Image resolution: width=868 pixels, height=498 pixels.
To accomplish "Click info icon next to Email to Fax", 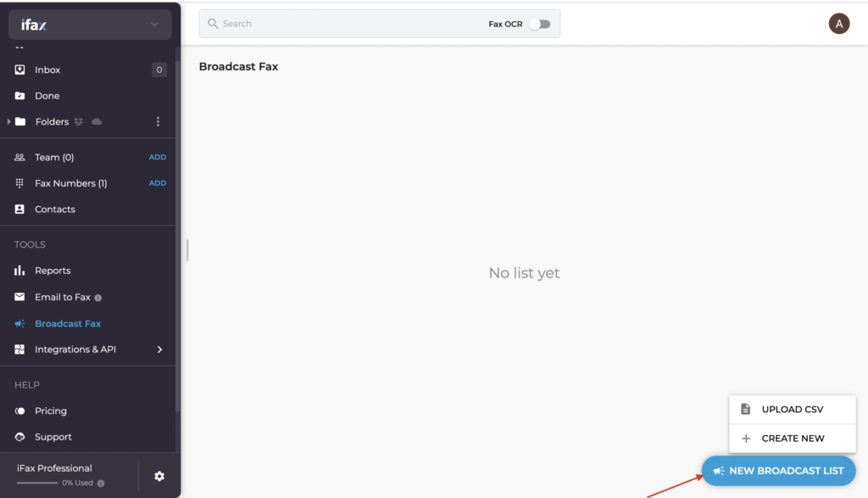I will click(x=98, y=298).
